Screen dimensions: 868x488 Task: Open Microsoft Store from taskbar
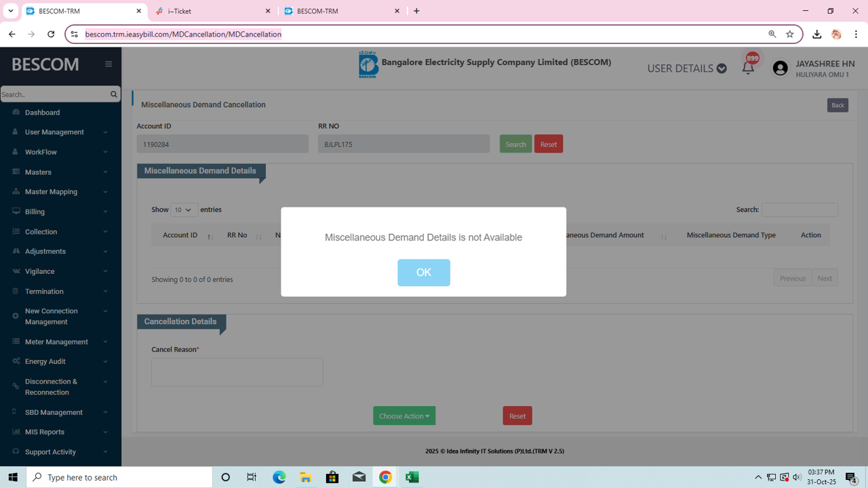[332, 477]
